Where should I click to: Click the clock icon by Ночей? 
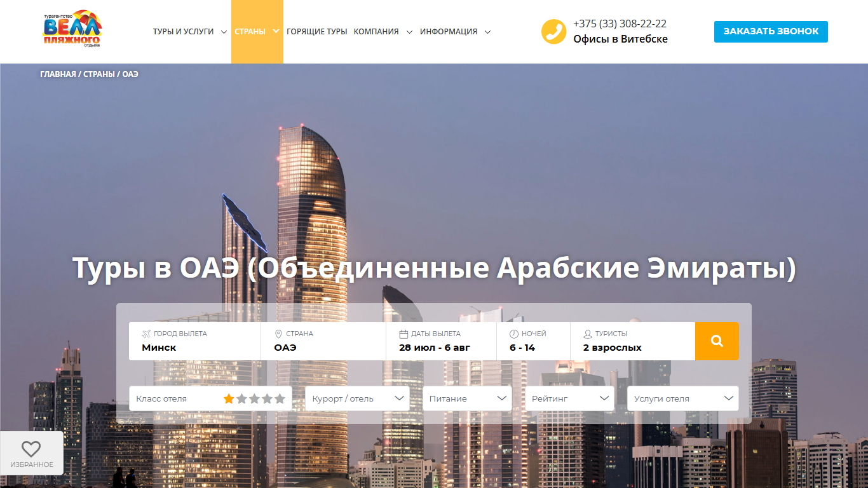click(x=514, y=334)
